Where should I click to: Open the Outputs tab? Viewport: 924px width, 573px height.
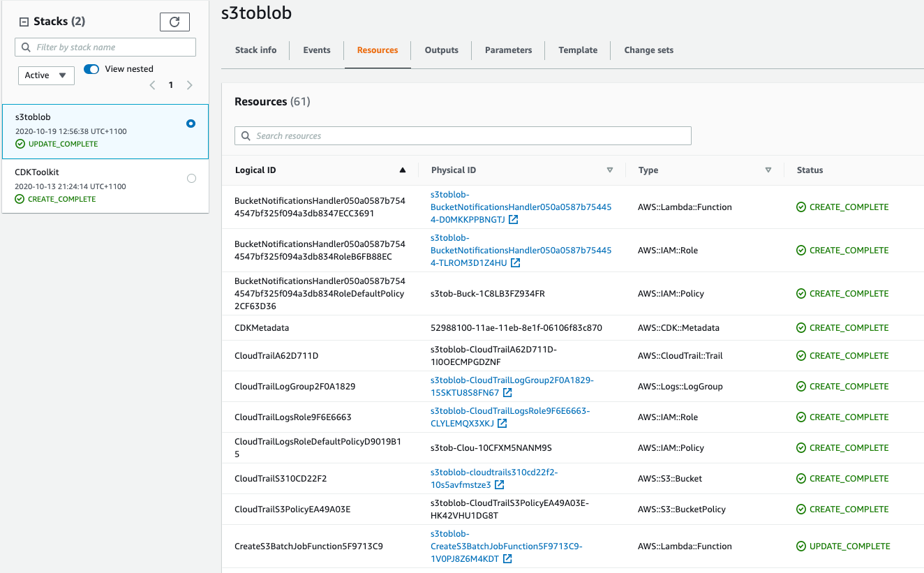442,50
